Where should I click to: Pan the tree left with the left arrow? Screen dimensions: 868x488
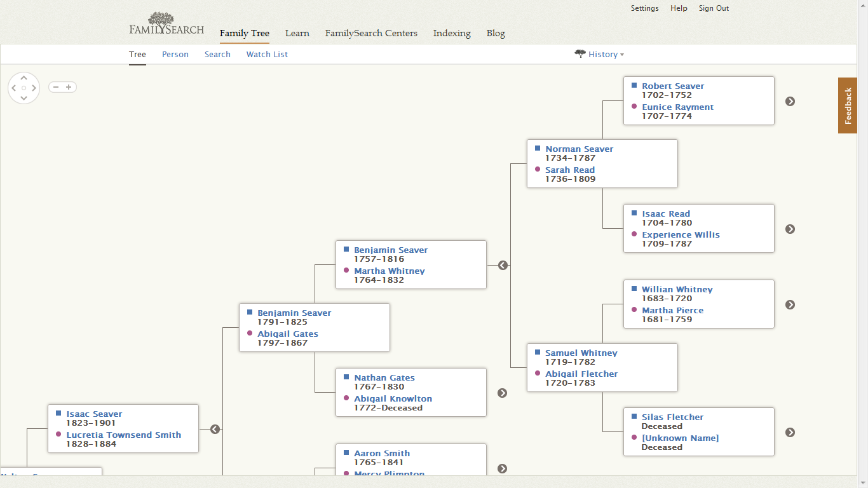(14, 88)
